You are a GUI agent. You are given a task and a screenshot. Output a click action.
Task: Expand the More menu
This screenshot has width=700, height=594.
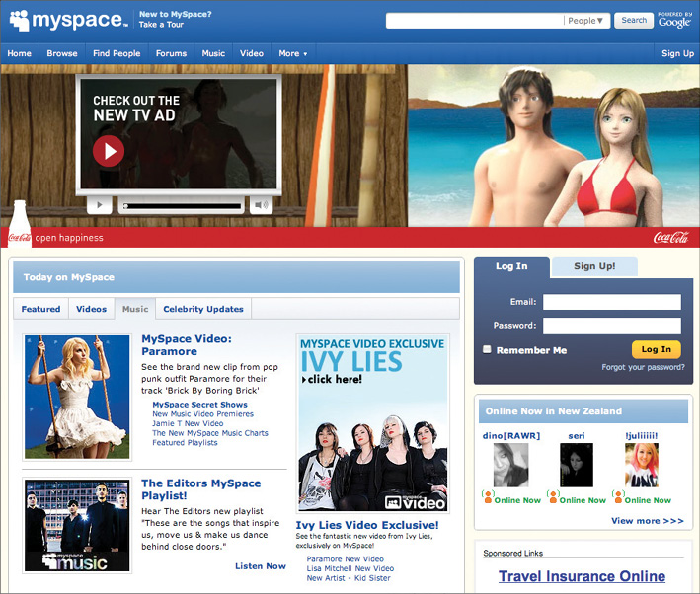coord(293,53)
